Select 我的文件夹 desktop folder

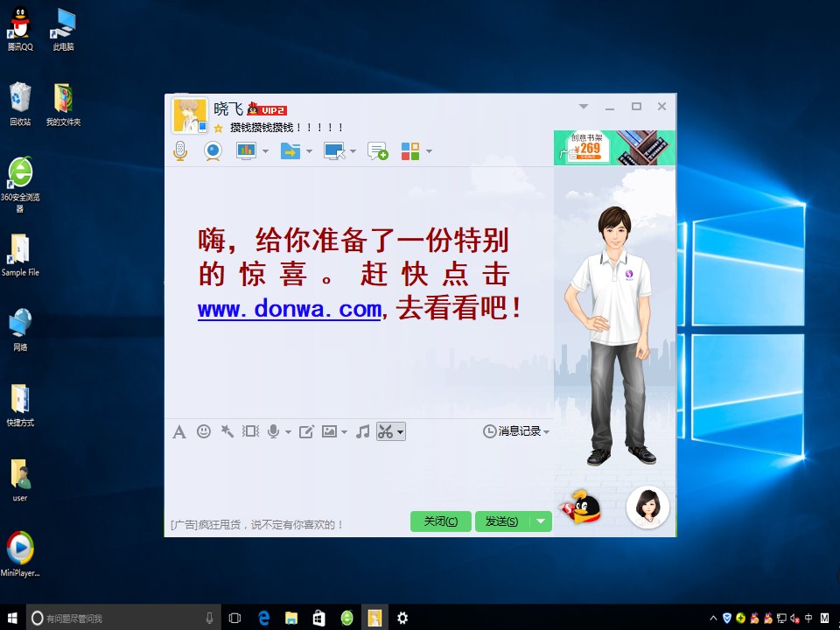tap(63, 104)
